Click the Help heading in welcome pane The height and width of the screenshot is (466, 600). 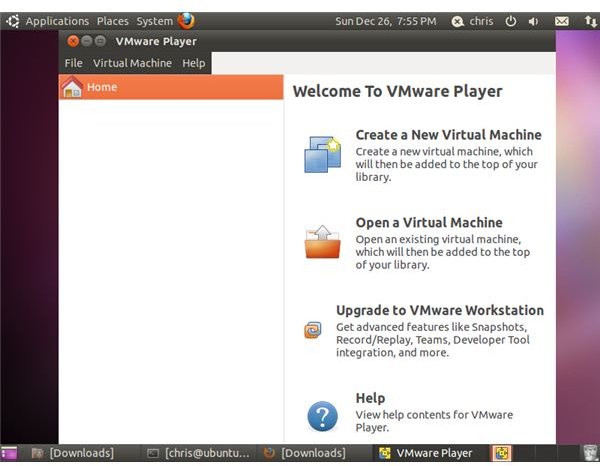370,398
